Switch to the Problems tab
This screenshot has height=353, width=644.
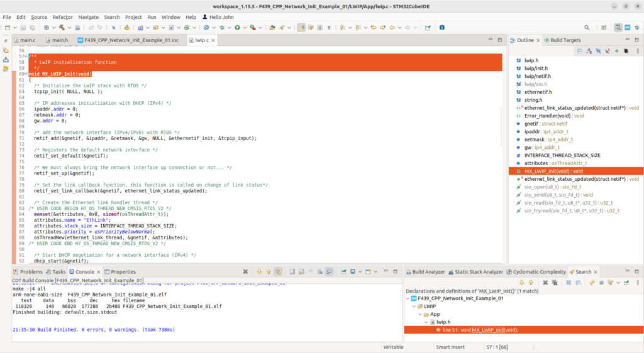pyautogui.click(x=28, y=272)
